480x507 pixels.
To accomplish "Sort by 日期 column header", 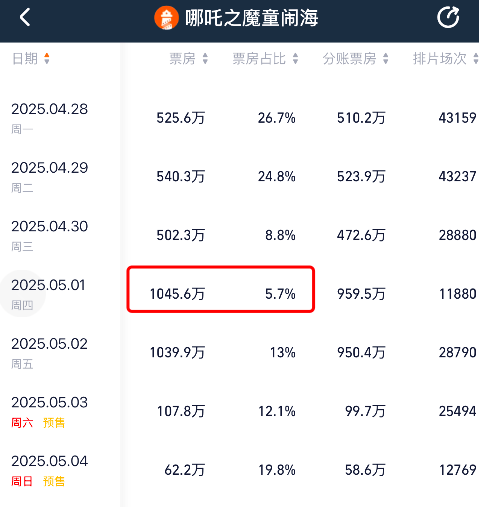I will click(x=25, y=59).
